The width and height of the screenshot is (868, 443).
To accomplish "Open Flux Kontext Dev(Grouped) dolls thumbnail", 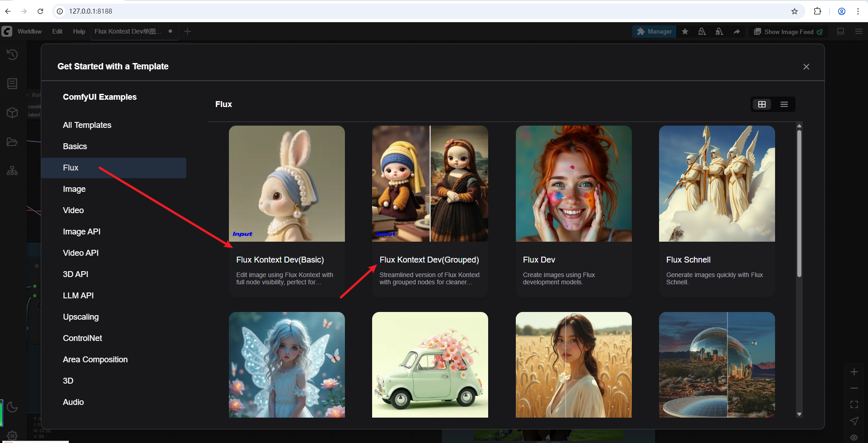I will click(430, 184).
